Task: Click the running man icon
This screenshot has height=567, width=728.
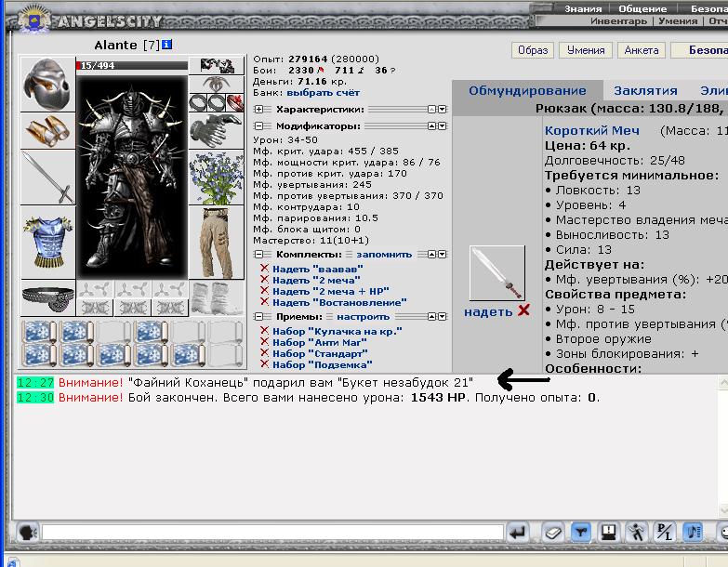Action: coord(636,533)
